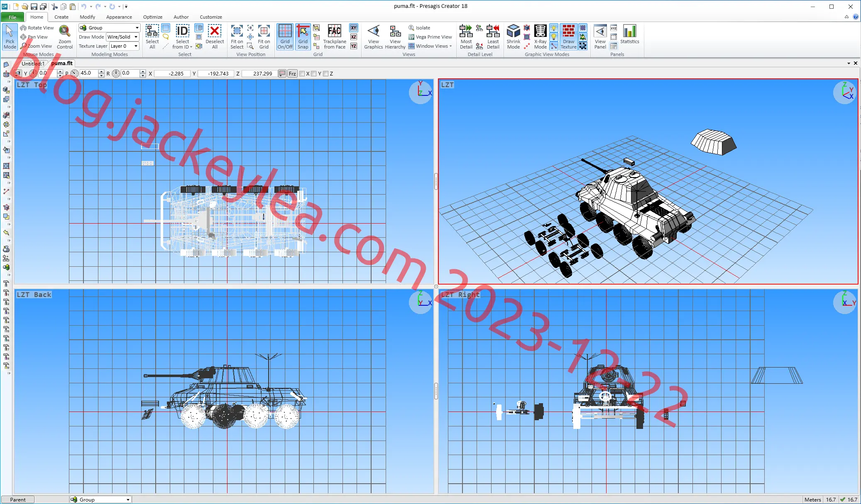Viewport: 861px width, 504px height.
Task: Check the Z freeze axis checkbox
Action: (x=326, y=74)
